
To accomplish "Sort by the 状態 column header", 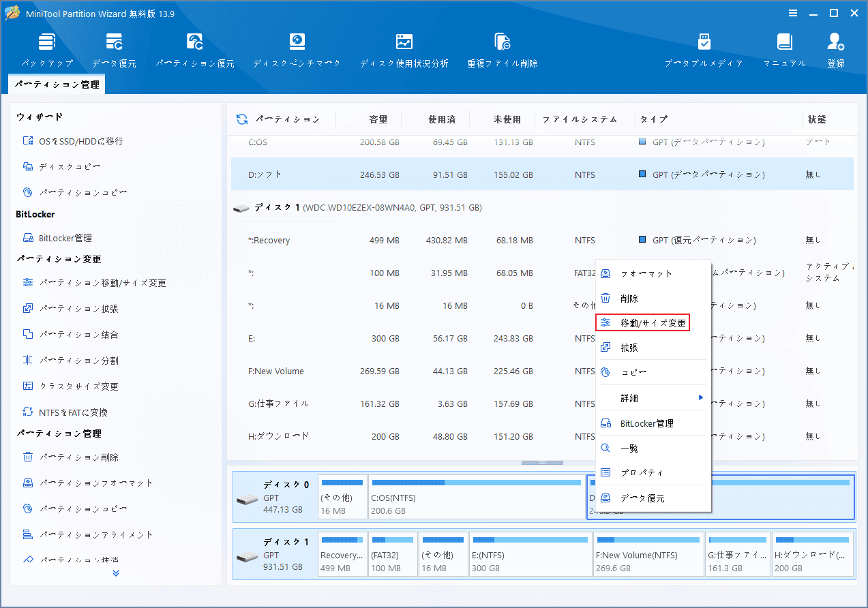I will [x=817, y=119].
